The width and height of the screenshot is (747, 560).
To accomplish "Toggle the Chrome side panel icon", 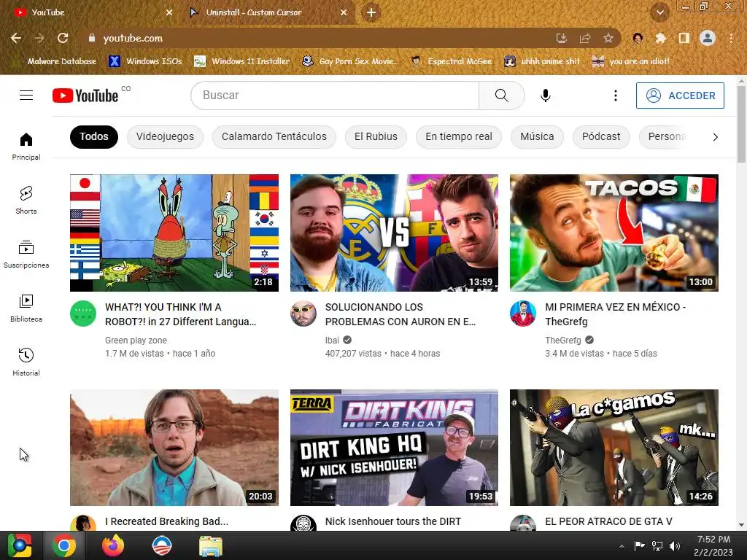I will point(684,38).
